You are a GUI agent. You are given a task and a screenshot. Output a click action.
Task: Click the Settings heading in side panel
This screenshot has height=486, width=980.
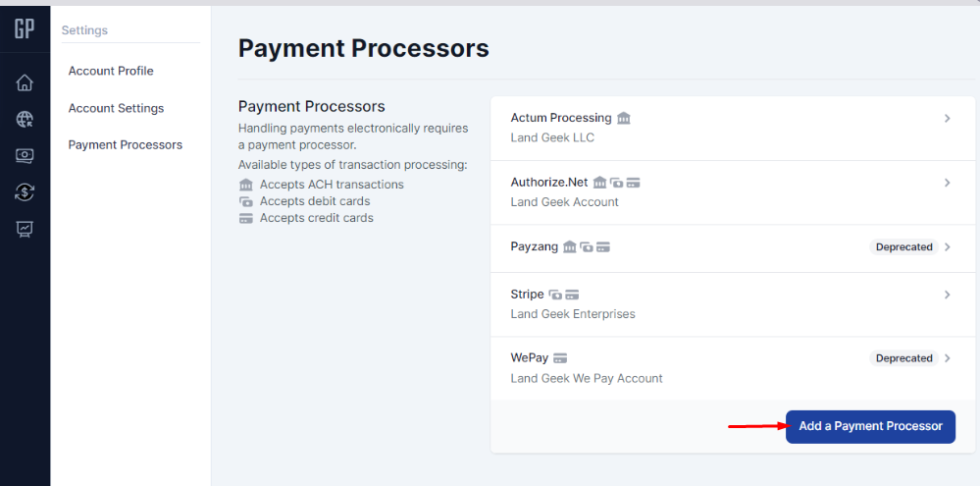[84, 30]
